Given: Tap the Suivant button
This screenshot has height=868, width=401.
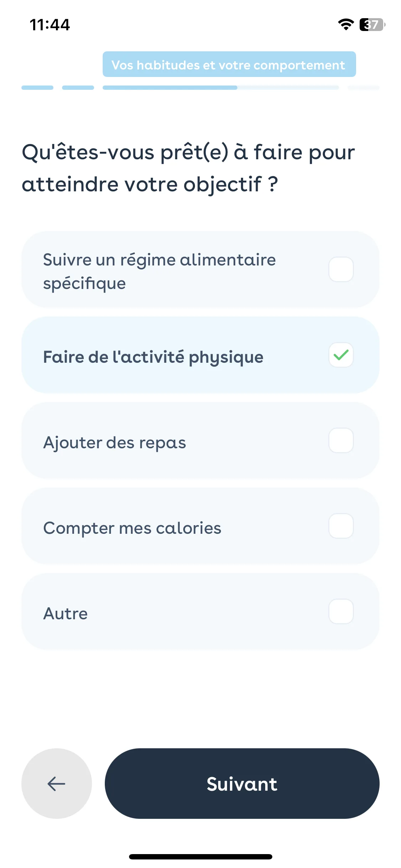Looking at the screenshot, I should tap(242, 783).
